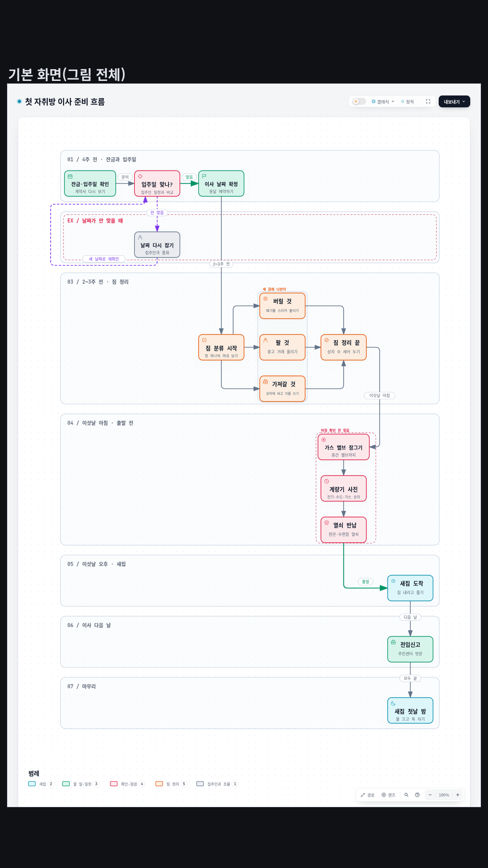
Task: Toggle the 집주인과 조율 legend filter
Action: (217, 784)
